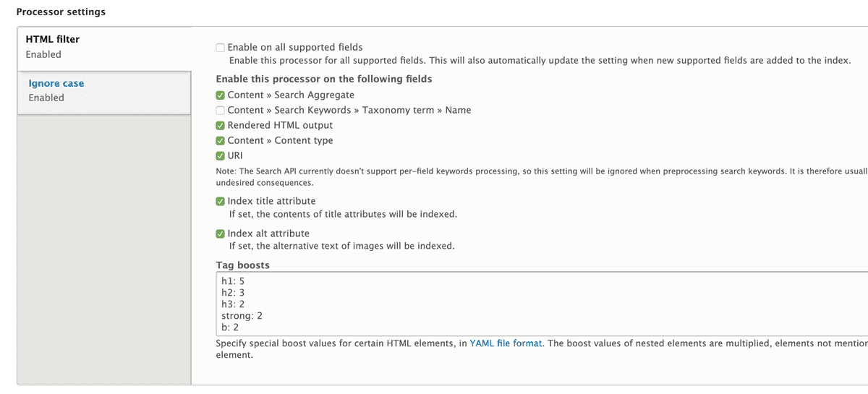This screenshot has height=394, width=868.
Task: Click the Tag boosts field label
Action: pos(243,265)
